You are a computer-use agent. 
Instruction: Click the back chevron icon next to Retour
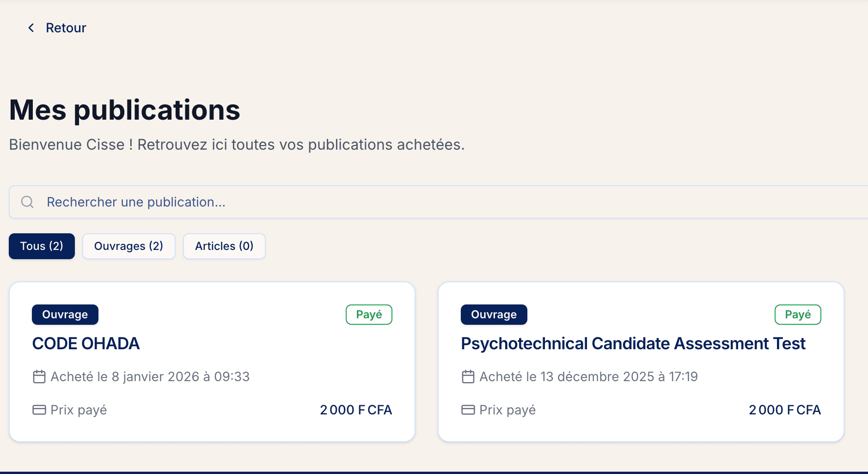click(31, 28)
